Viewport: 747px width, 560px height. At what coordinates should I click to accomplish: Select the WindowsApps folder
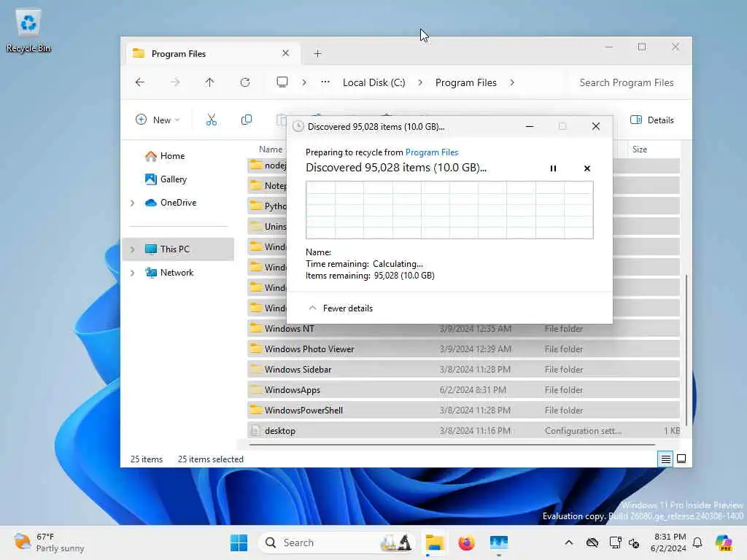(463, 390)
